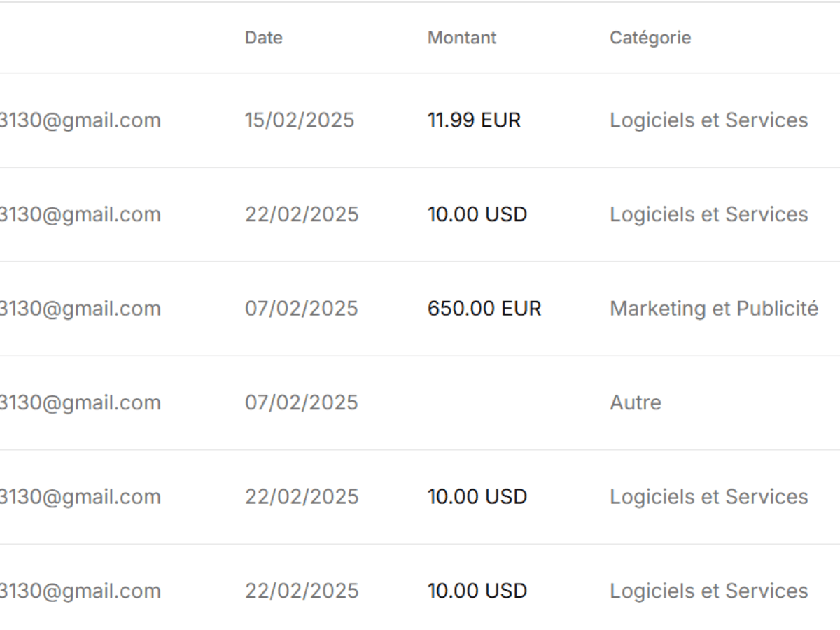840x630 pixels.
Task: Click 10.00 USD directly below 11.99 EUR
Action: tap(477, 214)
